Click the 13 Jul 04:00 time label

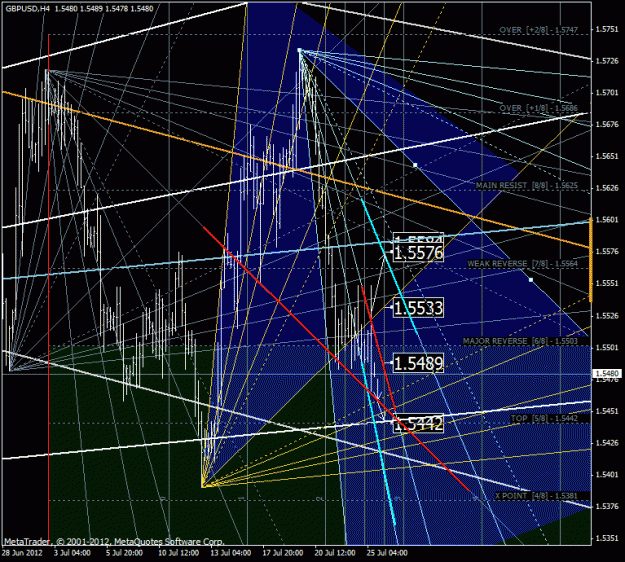click(231, 553)
